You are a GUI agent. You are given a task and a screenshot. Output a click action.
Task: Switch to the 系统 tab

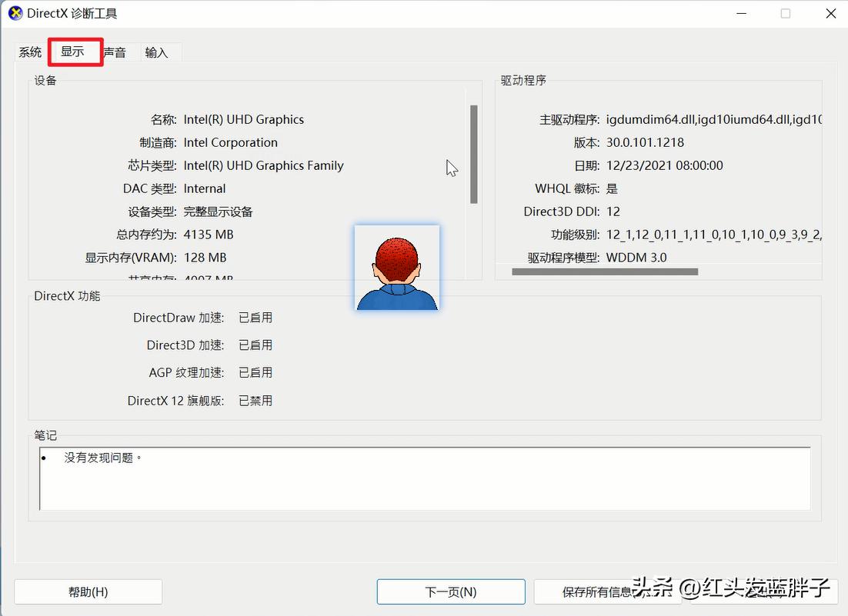pyautogui.click(x=30, y=52)
